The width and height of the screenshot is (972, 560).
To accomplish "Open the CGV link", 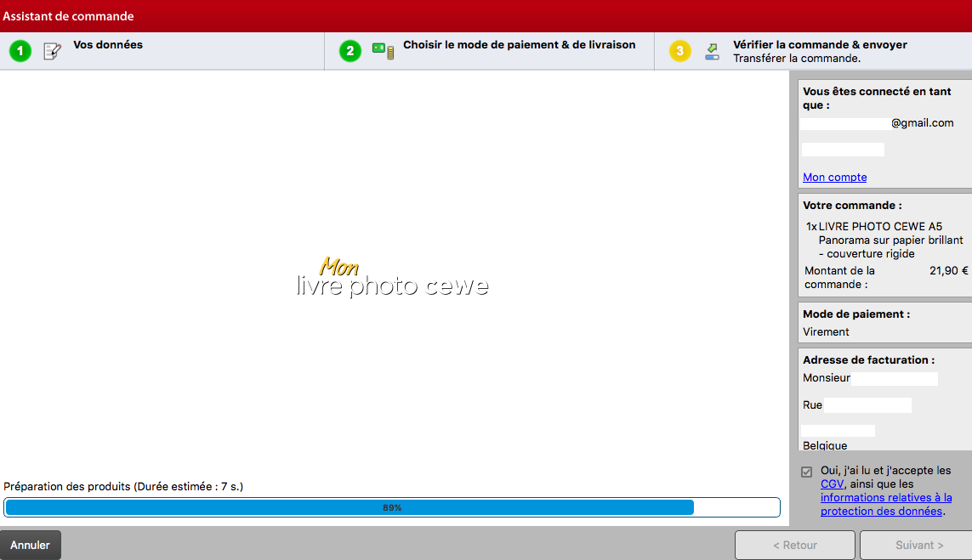I will [832, 484].
